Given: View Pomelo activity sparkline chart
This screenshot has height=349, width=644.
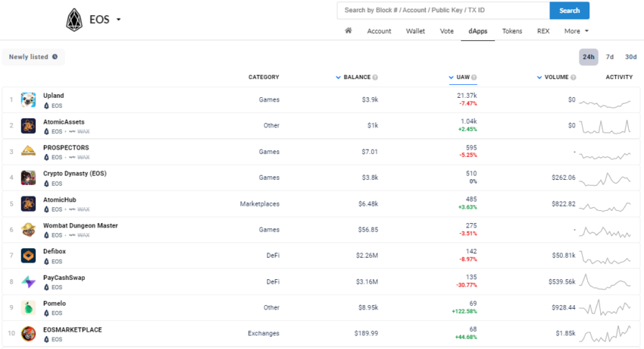Looking at the screenshot, I should (605, 307).
